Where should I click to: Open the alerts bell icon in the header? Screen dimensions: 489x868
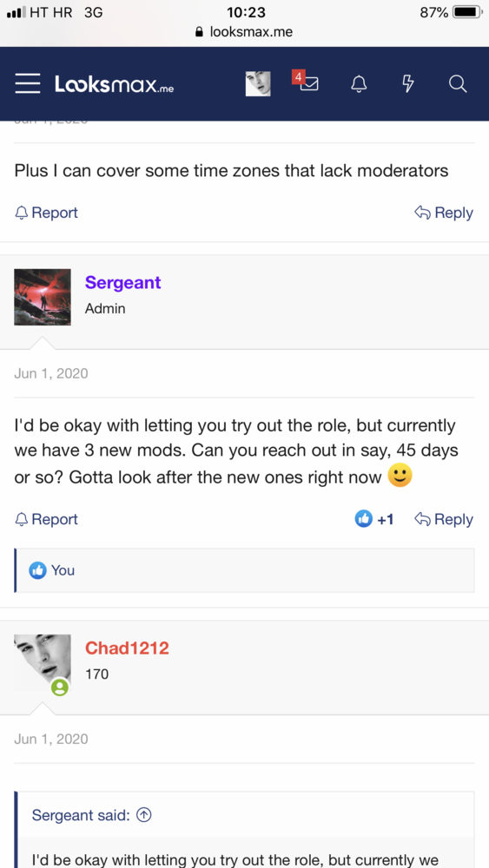point(359,84)
